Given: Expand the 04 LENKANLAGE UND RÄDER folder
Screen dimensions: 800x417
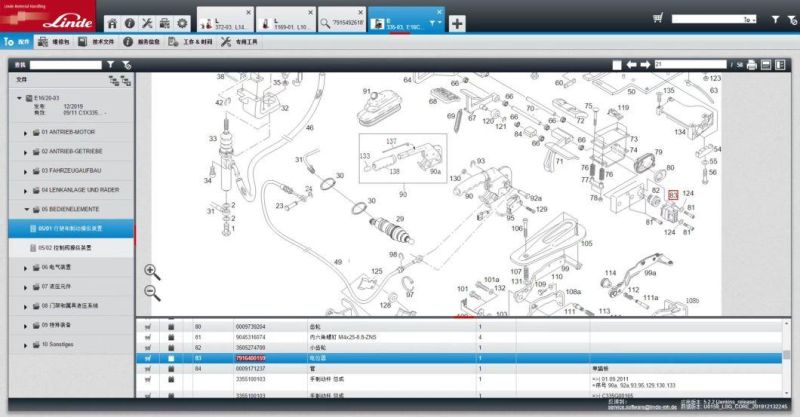Looking at the screenshot, I should [25, 191].
